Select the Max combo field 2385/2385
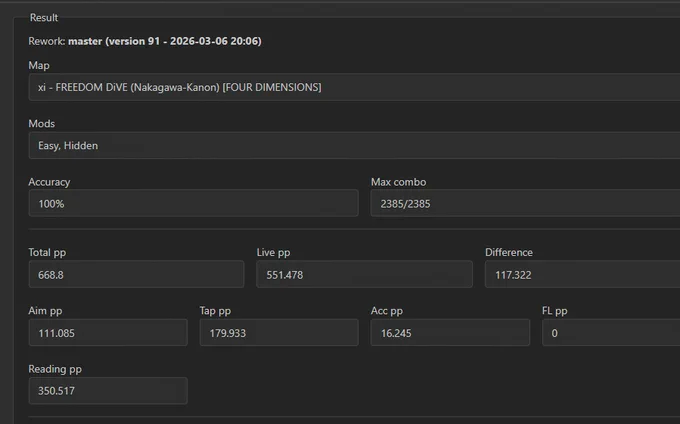Image resolution: width=680 pixels, height=424 pixels. click(525, 203)
